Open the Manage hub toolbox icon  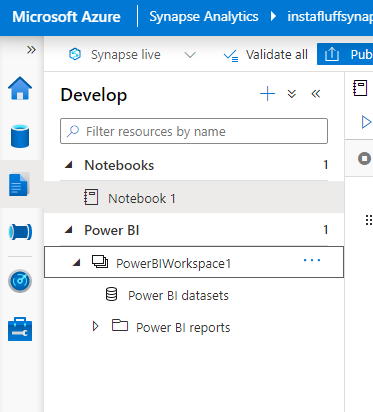point(20,329)
